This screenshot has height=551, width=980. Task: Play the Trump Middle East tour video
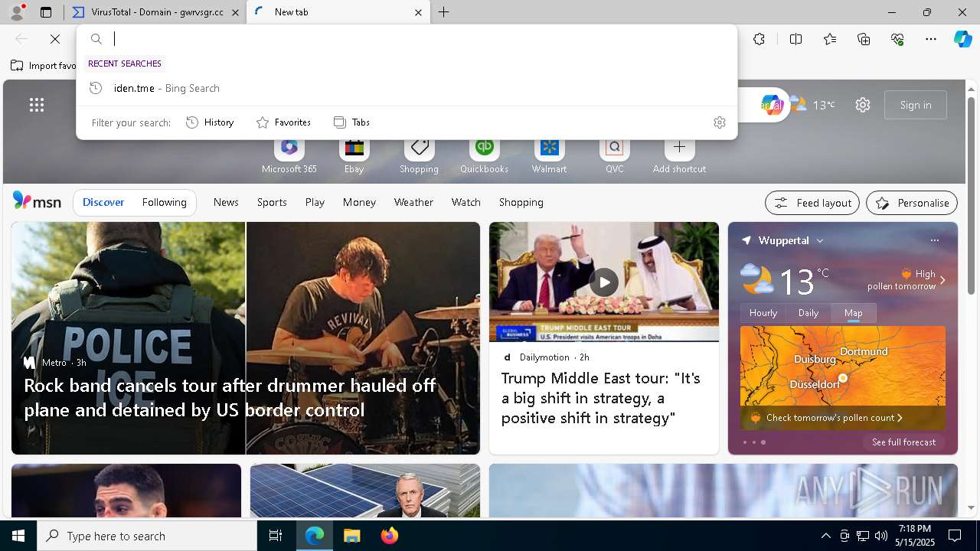[x=604, y=282]
